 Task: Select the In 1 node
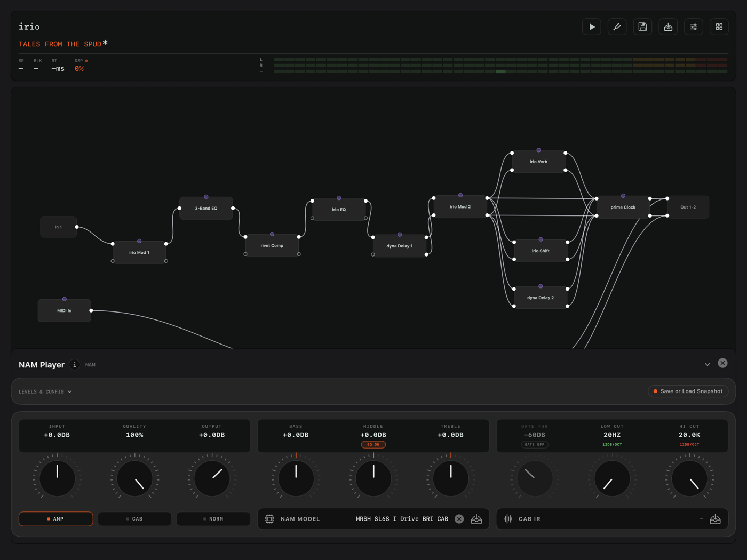pos(59,227)
